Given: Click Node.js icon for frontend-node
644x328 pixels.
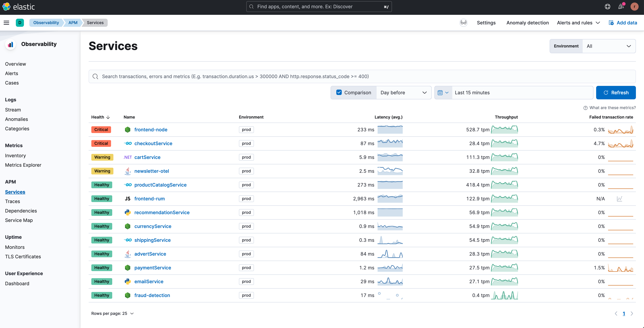Looking at the screenshot, I should coord(128,130).
